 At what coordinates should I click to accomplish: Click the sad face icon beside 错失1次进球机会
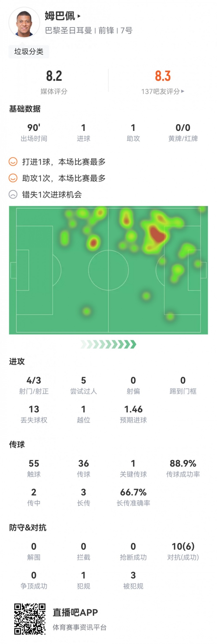(x=13, y=195)
